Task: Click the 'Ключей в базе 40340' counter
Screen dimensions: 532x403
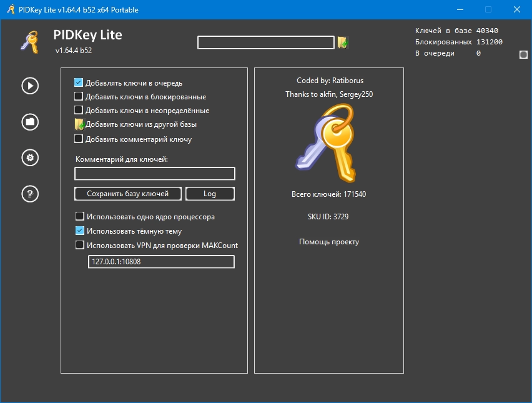Action: [456, 31]
